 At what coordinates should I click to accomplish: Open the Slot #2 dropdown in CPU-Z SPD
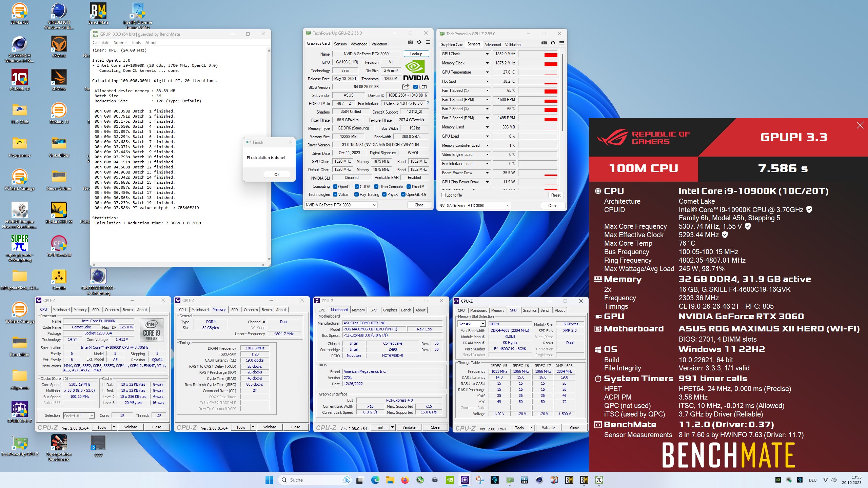pos(471,324)
